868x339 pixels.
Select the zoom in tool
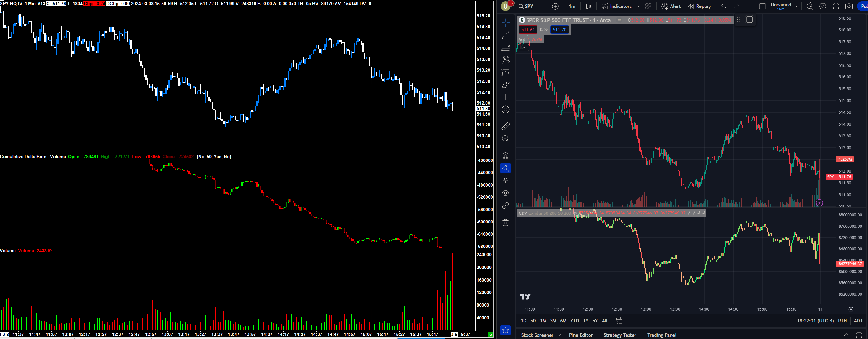click(505, 139)
